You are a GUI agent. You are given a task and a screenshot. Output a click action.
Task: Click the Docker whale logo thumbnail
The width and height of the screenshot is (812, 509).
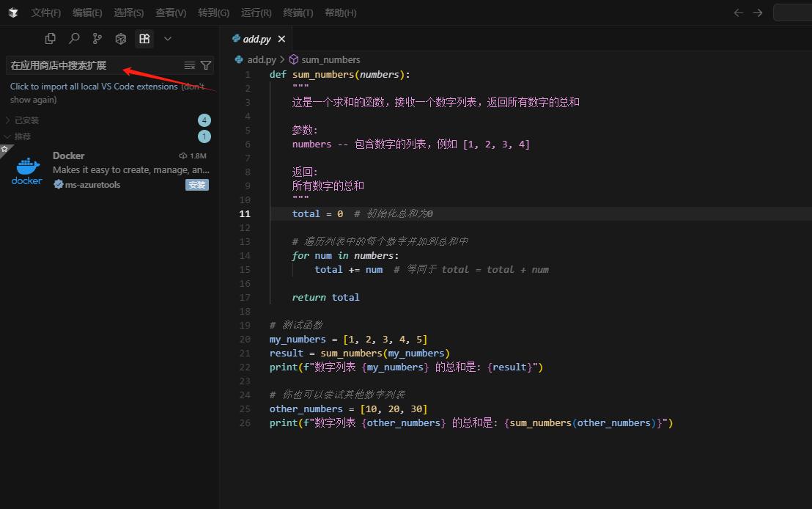point(27,171)
